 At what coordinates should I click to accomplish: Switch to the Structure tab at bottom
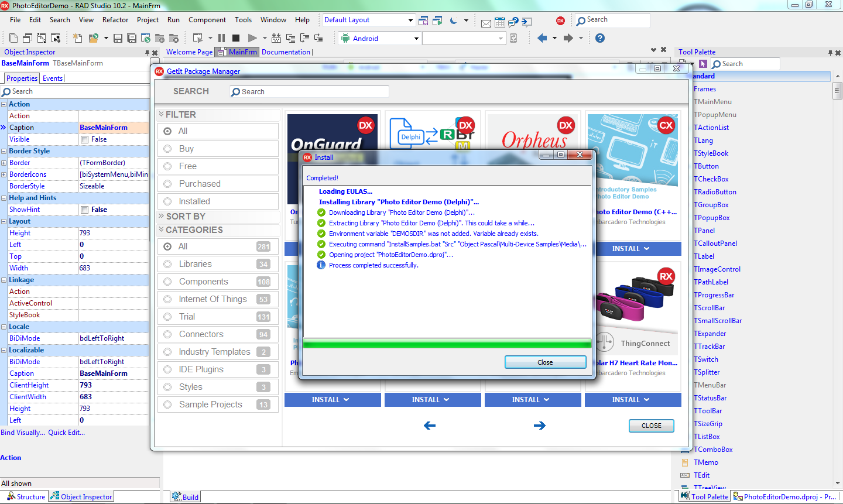(26, 496)
